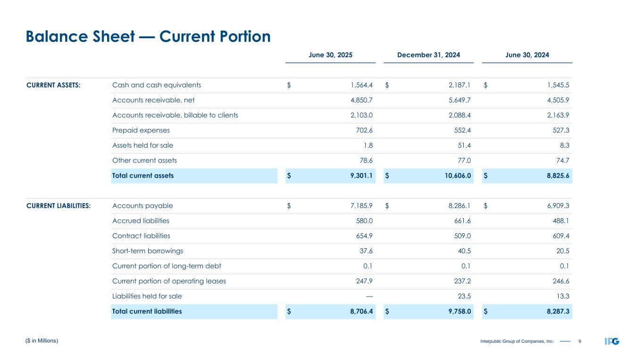Click the Prepaid expenses row label
Viewport: 644px width, 362px height.
[141, 131]
